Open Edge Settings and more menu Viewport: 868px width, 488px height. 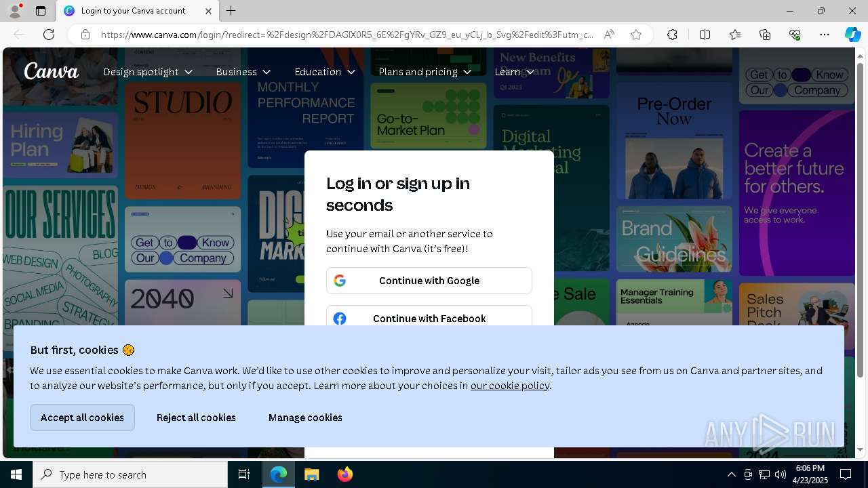825,35
